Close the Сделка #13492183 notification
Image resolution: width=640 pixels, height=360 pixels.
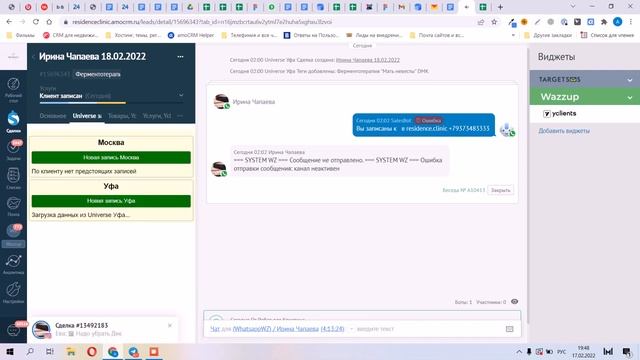(x=170, y=325)
